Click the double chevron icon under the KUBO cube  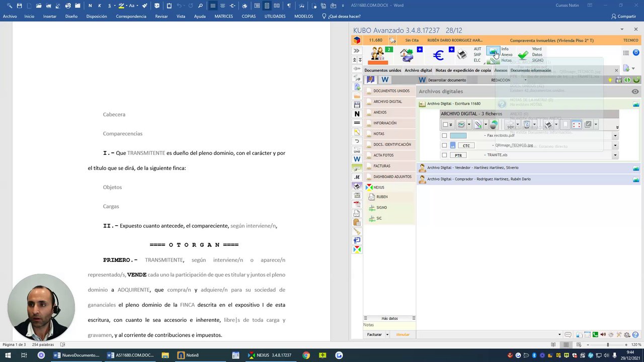click(x=356, y=51)
